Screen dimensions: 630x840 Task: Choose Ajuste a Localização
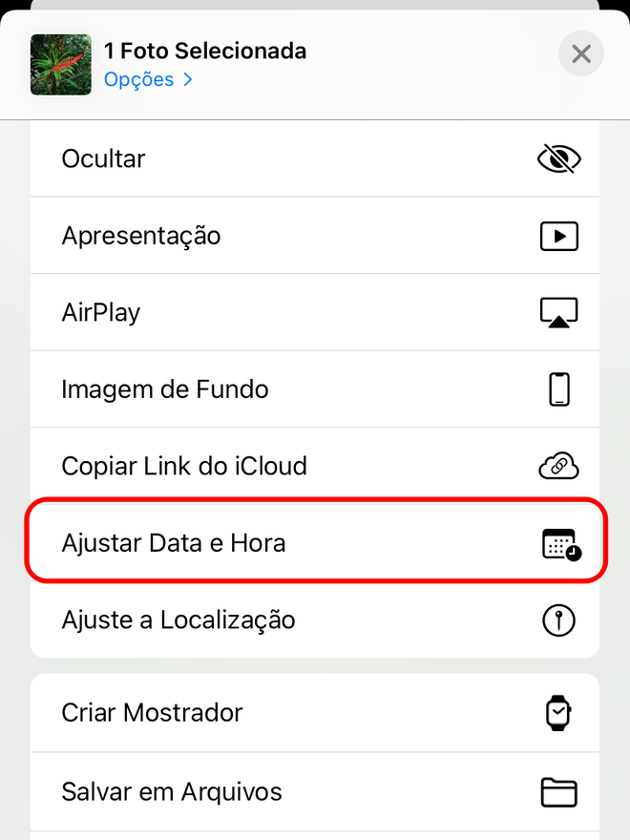(315, 619)
